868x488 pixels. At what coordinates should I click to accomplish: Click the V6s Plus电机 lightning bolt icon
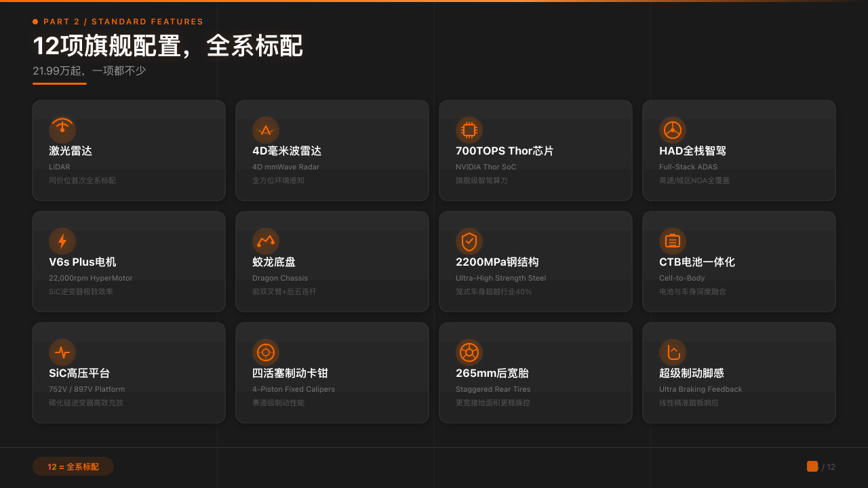coord(62,241)
